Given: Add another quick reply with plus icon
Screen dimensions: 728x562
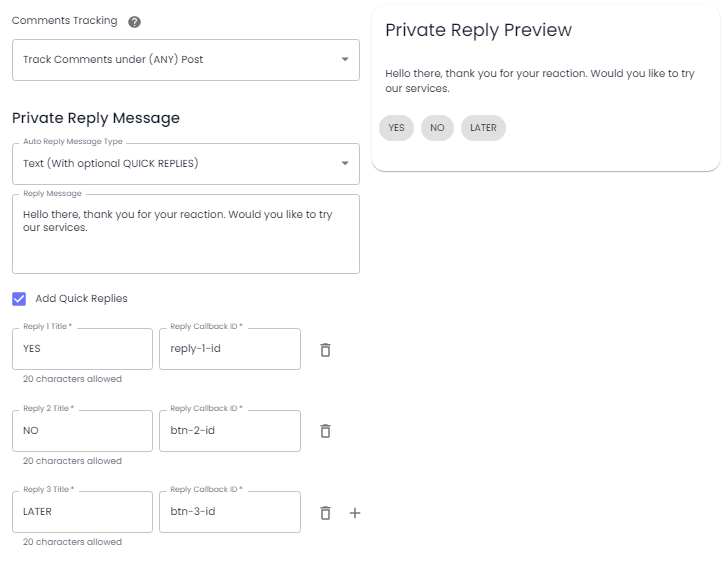Looking at the screenshot, I should coord(355,513).
